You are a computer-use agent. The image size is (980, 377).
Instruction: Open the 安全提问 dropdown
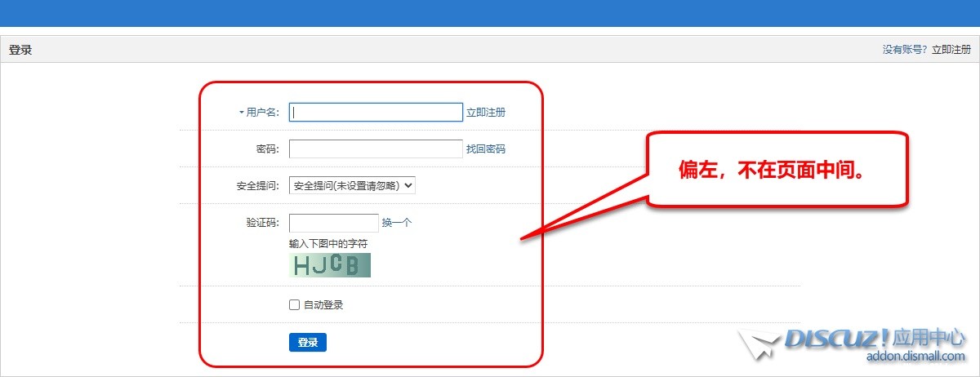coord(353,185)
